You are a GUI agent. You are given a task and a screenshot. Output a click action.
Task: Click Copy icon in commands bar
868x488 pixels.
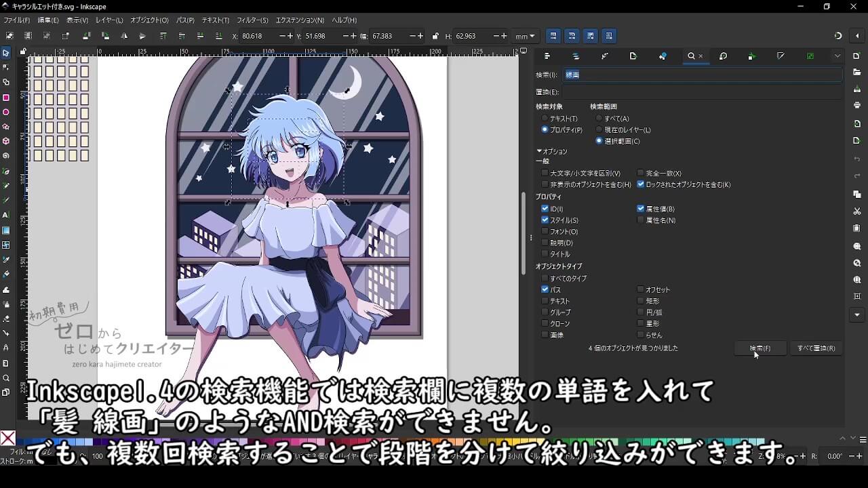(857, 194)
